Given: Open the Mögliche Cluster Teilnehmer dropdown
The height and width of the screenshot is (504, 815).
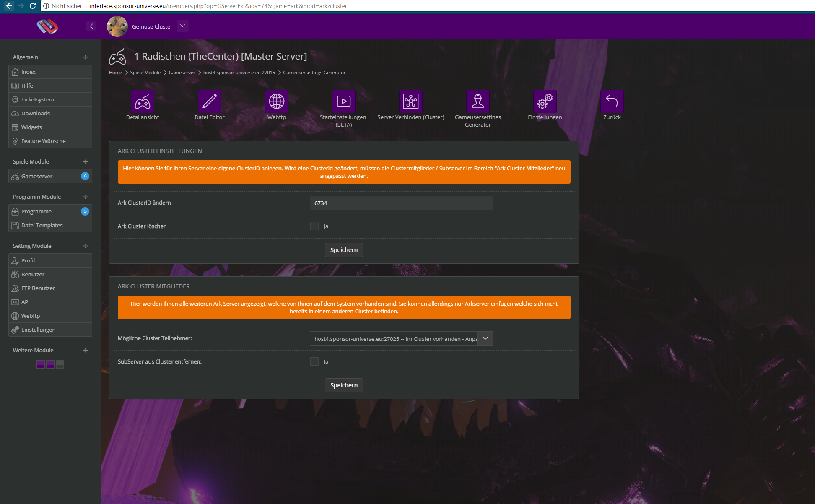Looking at the screenshot, I should tap(401, 338).
